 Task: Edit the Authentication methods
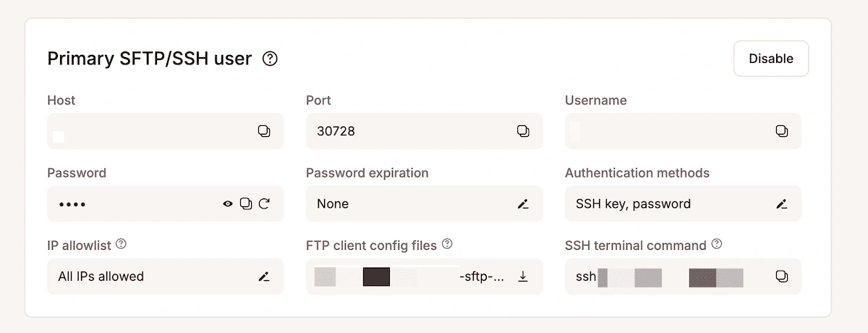pos(781,204)
